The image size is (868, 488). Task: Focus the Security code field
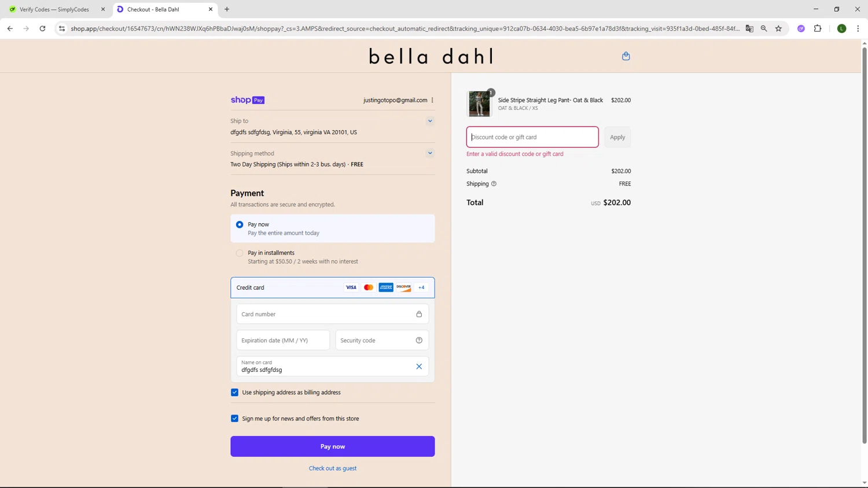click(x=382, y=340)
